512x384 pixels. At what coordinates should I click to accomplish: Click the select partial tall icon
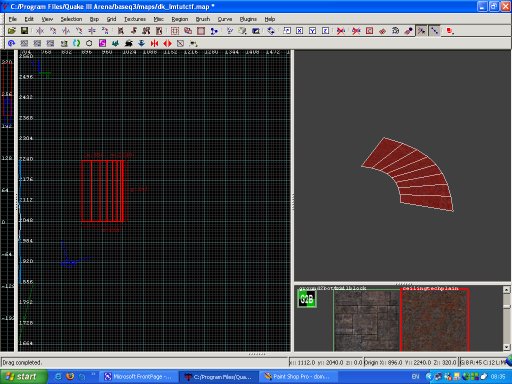click(146, 31)
